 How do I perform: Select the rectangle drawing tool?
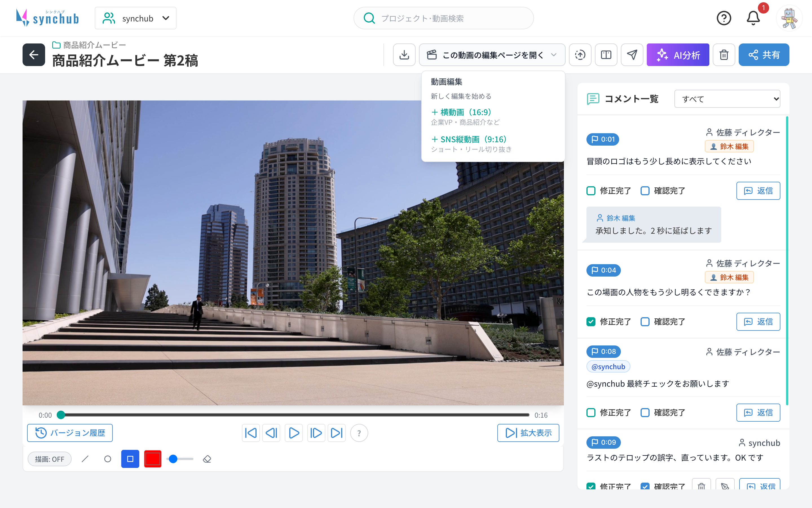[130, 459]
